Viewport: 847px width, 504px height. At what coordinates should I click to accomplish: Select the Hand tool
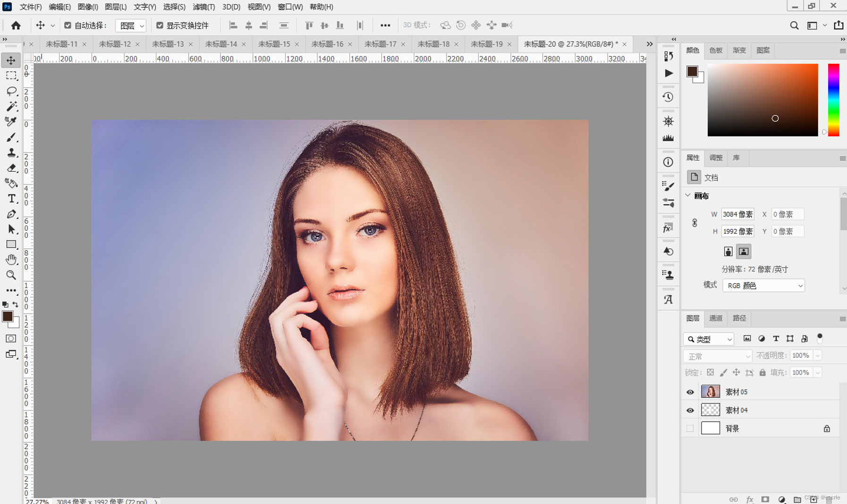pyautogui.click(x=11, y=260)
